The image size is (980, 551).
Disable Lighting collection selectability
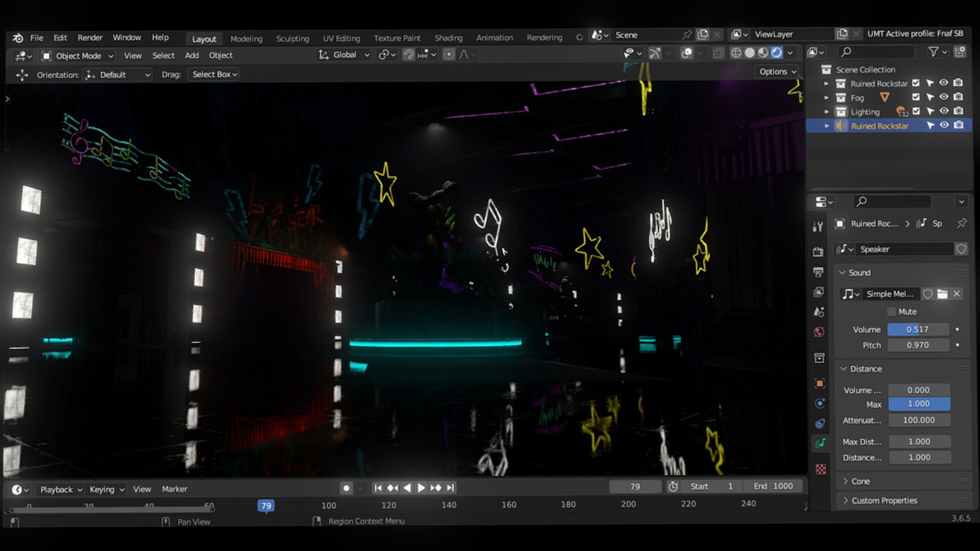[930, 111]
